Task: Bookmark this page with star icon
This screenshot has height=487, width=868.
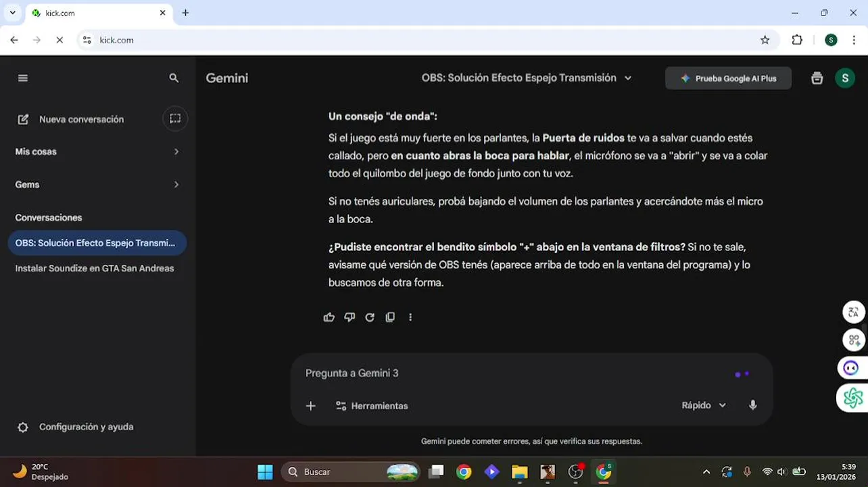Action: (x=765, y=40)
